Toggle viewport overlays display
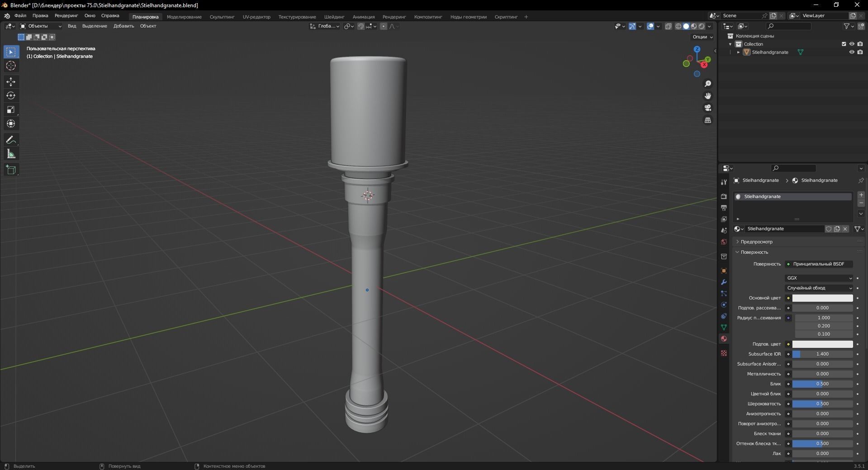Screen dimensions: 868x470 [650, 26]
